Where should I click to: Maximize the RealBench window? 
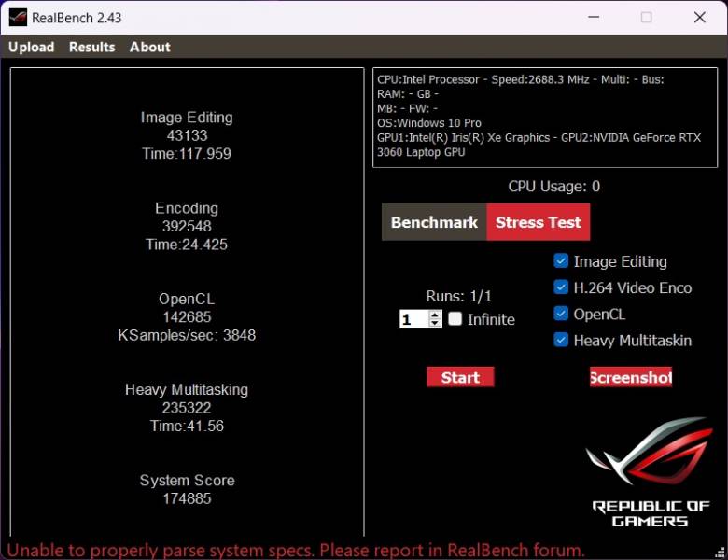click(646, 17)
